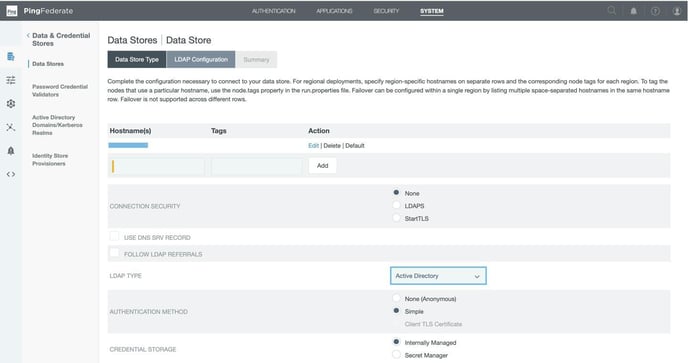Select the LDAPS connection security option
Viewport: 688px width, 363px height.
[x=396, y=205]
